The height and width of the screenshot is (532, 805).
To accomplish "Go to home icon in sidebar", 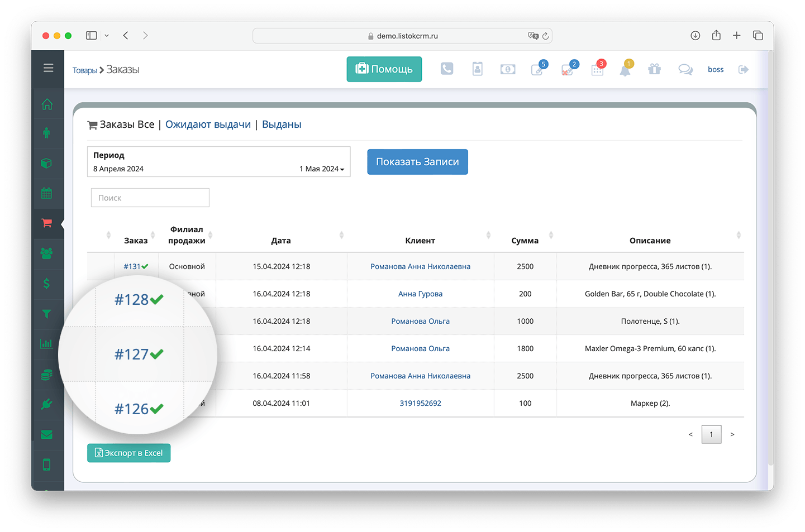I will tap(47, 104).
